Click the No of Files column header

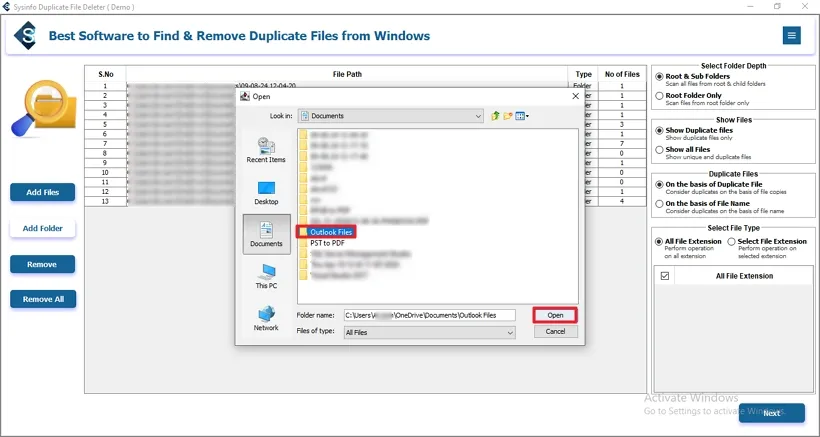[x=622, y=74]
